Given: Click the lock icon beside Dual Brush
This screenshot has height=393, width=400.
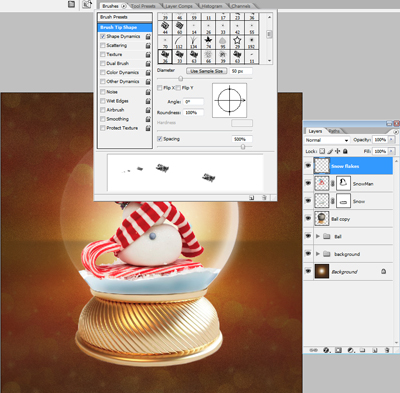Looking at the screenshot, I should (x=148, y=64).
